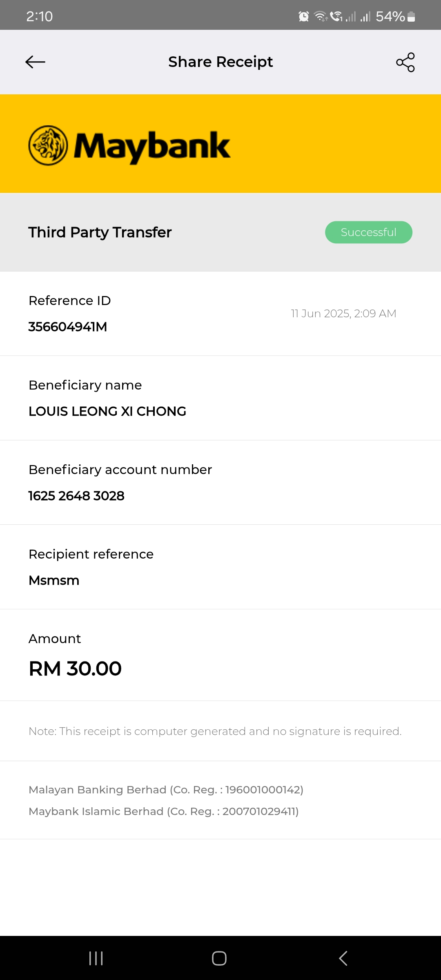Image resolution: width=441 pixels, height=980 pixels.
Task: Tap the battery icon in status bar
Action: [x=411, y=16]
